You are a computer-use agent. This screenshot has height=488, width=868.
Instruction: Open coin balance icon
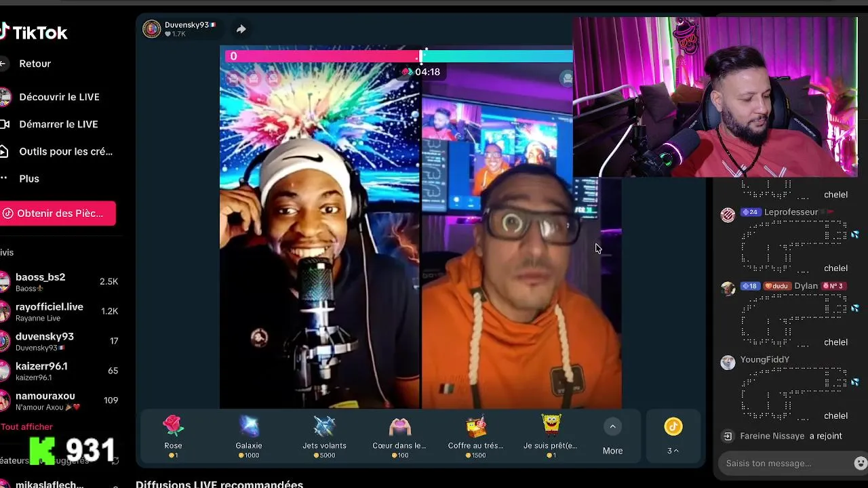coord(673,426)
